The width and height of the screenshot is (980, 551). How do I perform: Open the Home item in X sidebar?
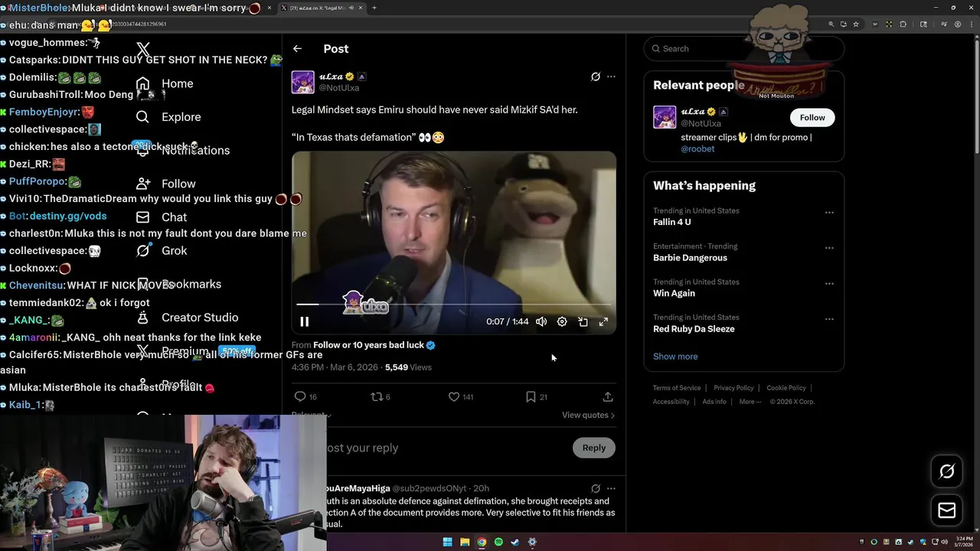coord(165,83)
